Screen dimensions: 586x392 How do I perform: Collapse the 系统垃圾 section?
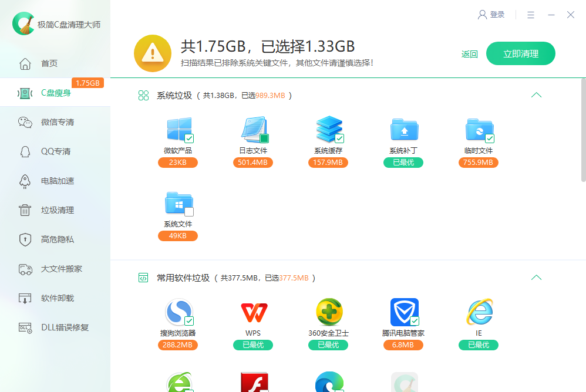tap(536, 94)
